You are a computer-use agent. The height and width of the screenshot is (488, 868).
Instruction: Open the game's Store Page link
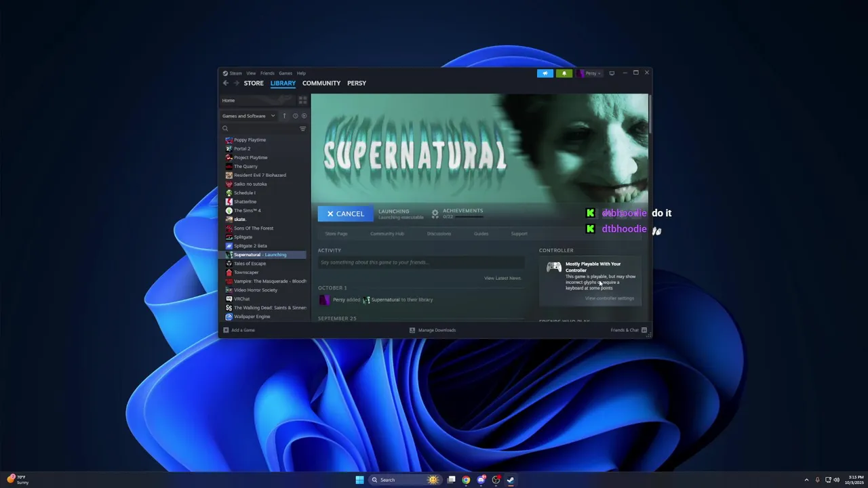[336, 234]
